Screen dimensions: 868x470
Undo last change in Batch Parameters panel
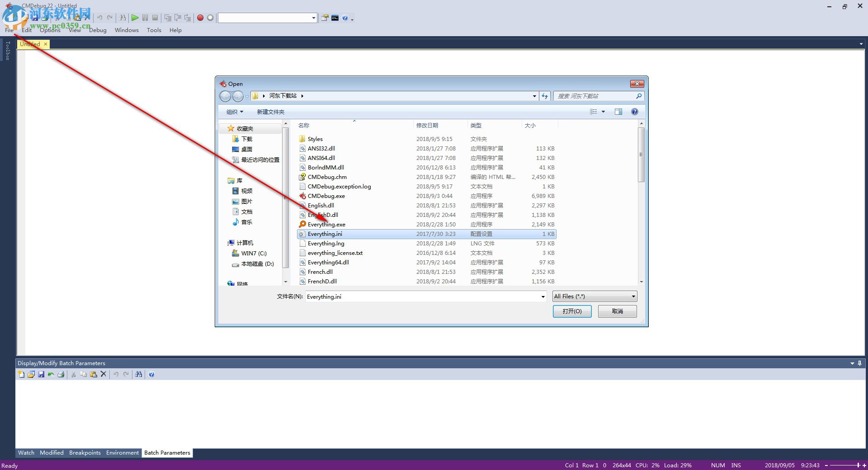pyautogui.click(x=116, y=374)
